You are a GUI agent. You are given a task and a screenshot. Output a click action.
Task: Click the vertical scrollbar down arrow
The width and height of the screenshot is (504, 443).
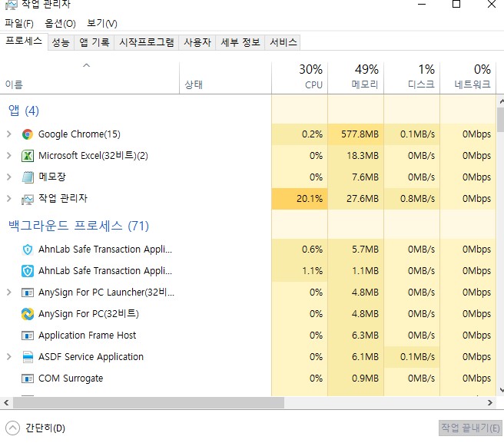501,390
